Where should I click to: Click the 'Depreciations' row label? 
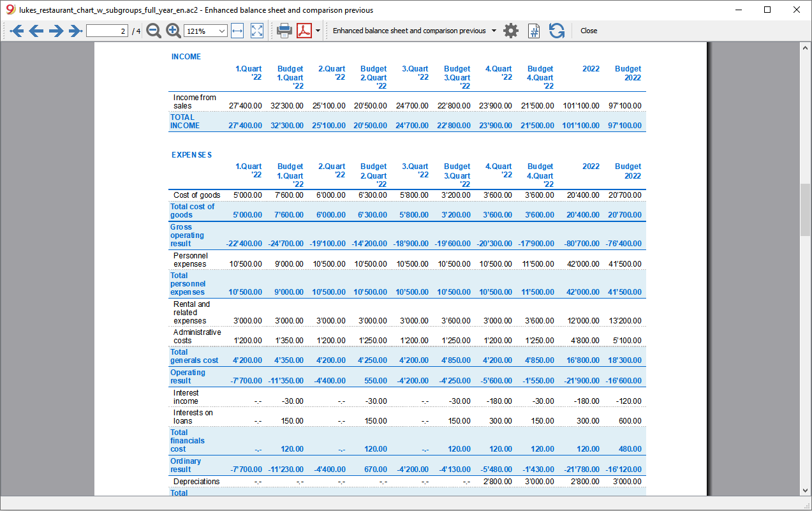click(196, 482)
